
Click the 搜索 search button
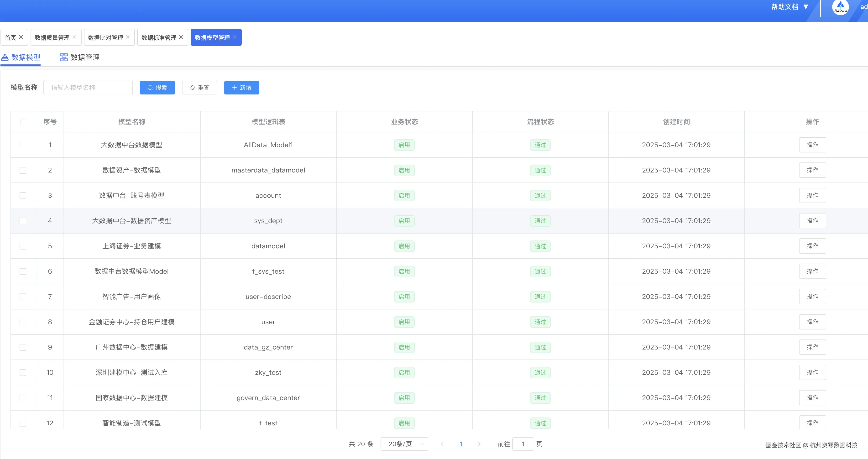[157, 88]
